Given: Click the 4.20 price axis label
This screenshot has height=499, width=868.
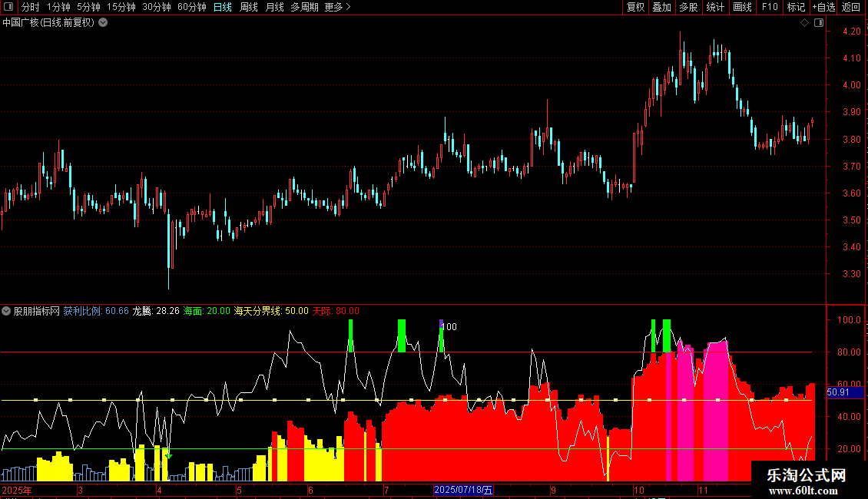Looking at the screenshot, I should 851,31.
